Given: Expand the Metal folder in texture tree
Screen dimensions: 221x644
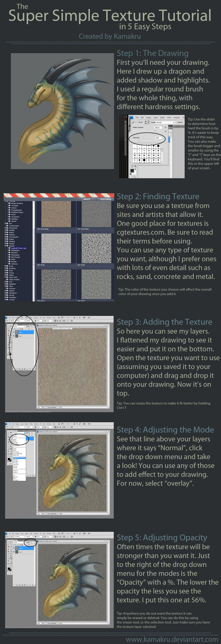Looking at the screenshot, I should [5, 232].
